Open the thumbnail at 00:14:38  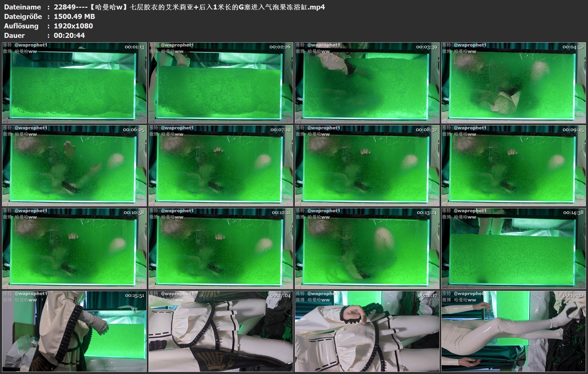tap(513, 248)
